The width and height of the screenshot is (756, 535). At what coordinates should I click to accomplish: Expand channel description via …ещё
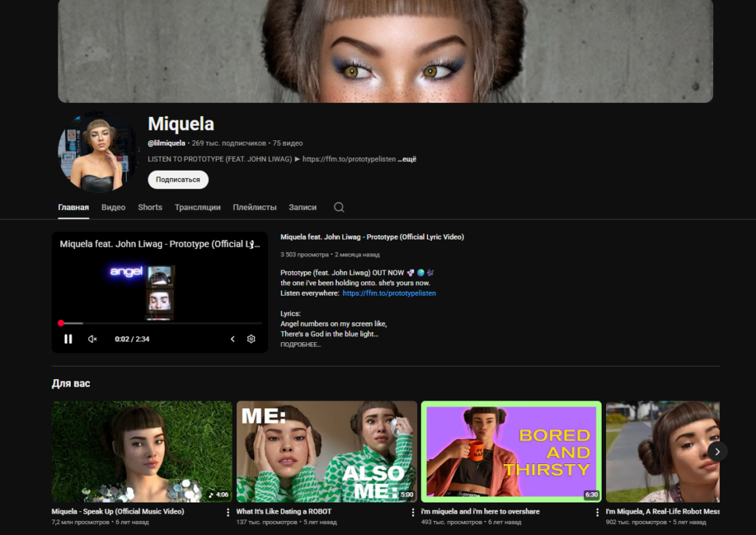click(407, 159)
